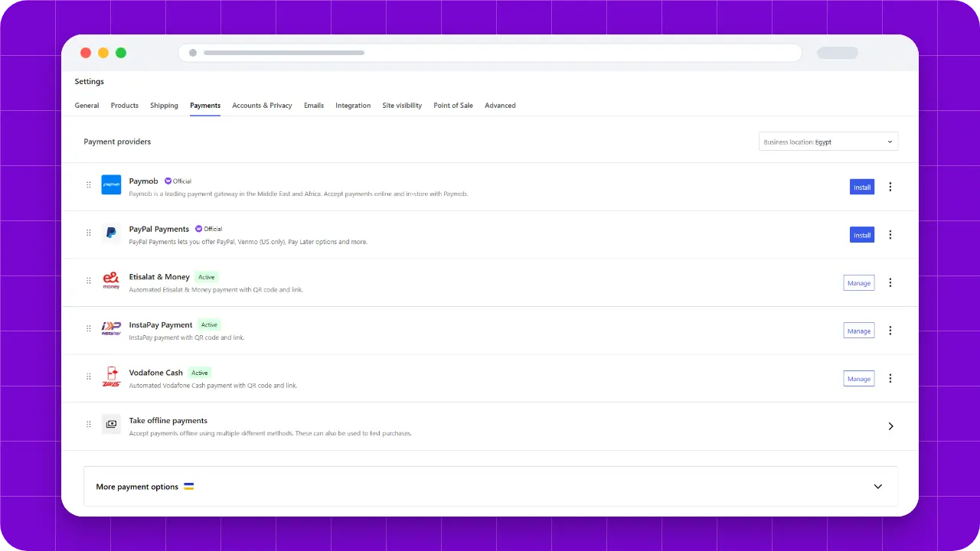Click the Vodafone Cash logo icon
The width and height of the screenshot is (980, 551).
111,377
